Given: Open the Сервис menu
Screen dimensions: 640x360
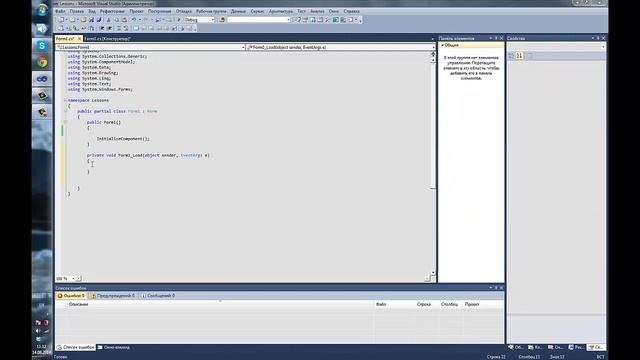Looking at the screenshot, I should [257, 11].
